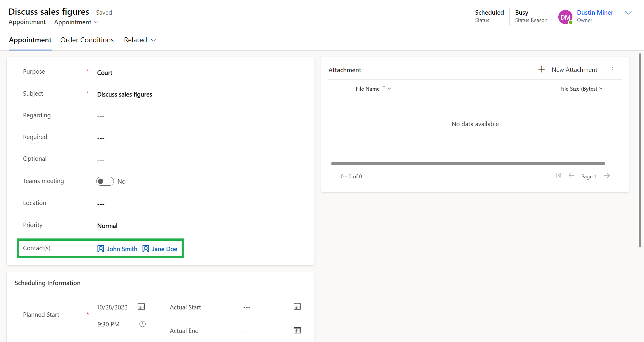
Task: Open Planned Start date calendar picker
Action: coord(141,307)
